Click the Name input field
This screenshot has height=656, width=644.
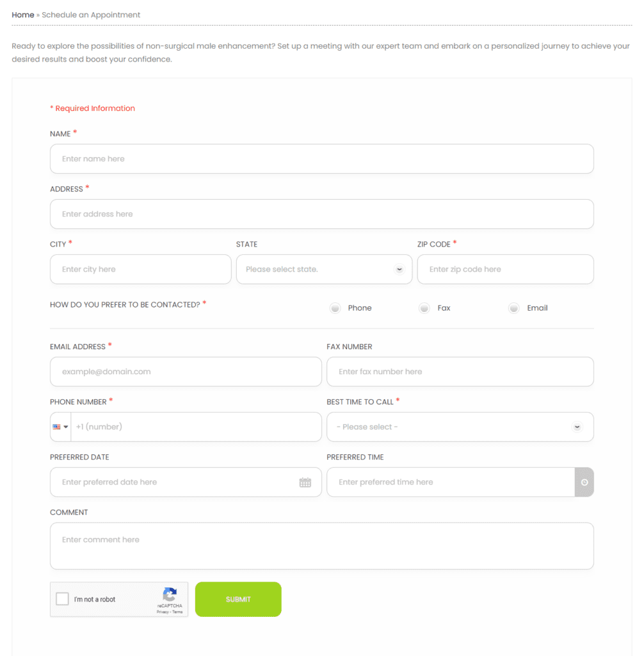[x=321, y=159]
